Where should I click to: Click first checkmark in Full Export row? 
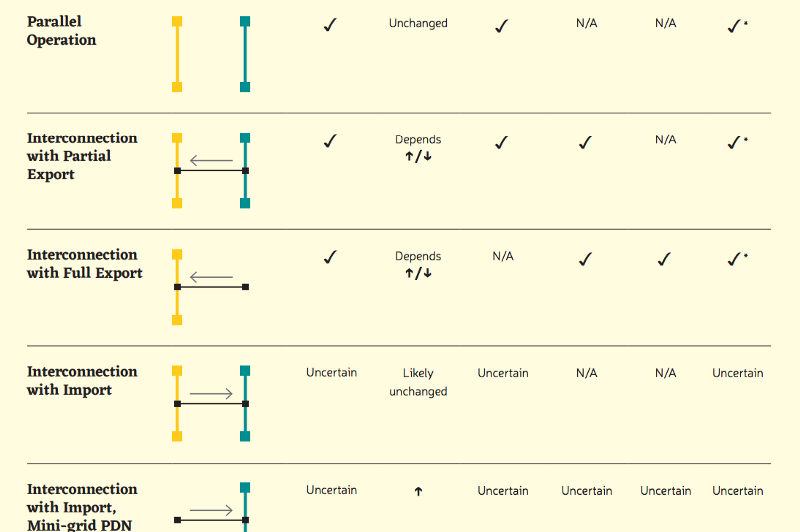331,257
